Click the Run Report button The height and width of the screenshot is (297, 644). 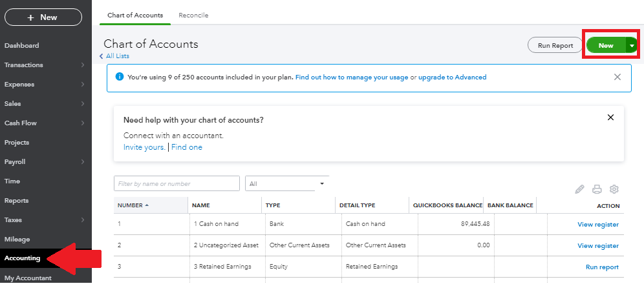(555, 46)
